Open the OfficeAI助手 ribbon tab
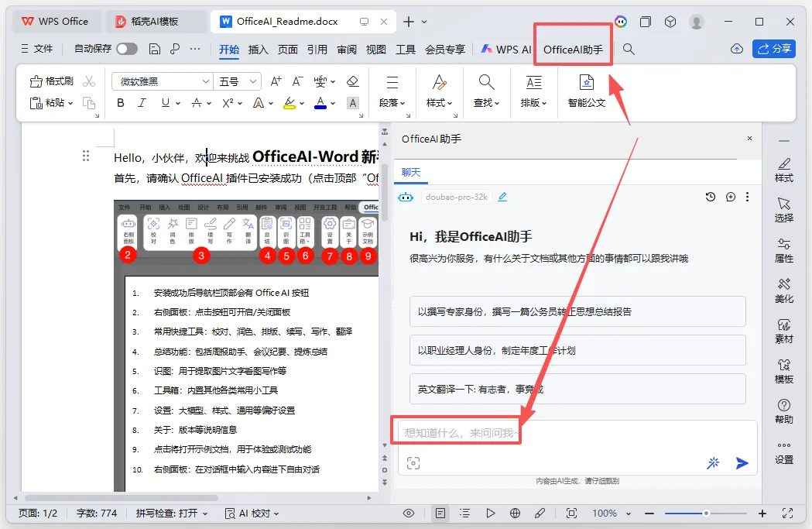812x529 pixels. pyautogui.click(x=573, y=50)
